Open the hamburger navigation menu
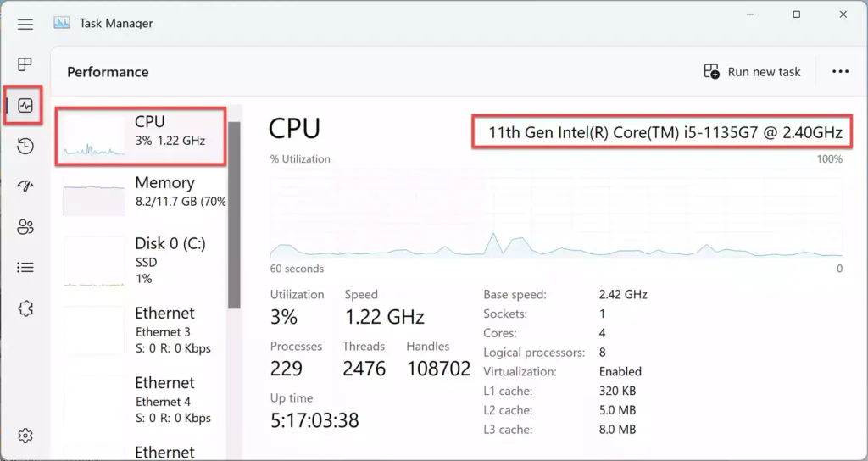The height and width of the screenshot is (461, 868). coord(25,24)
